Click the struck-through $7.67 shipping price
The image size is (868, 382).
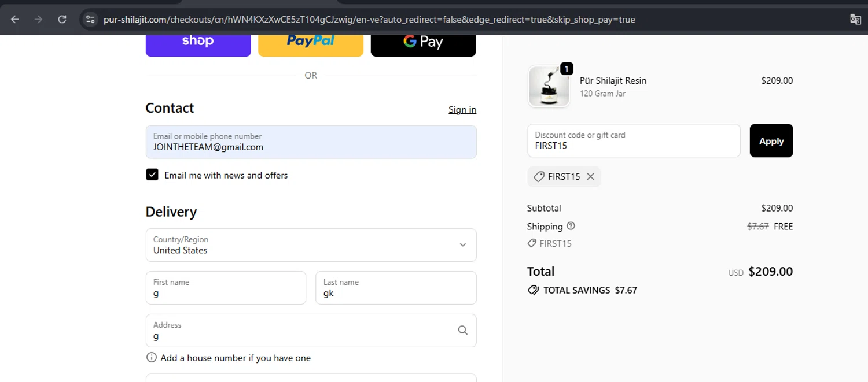[x=757, y=227]
